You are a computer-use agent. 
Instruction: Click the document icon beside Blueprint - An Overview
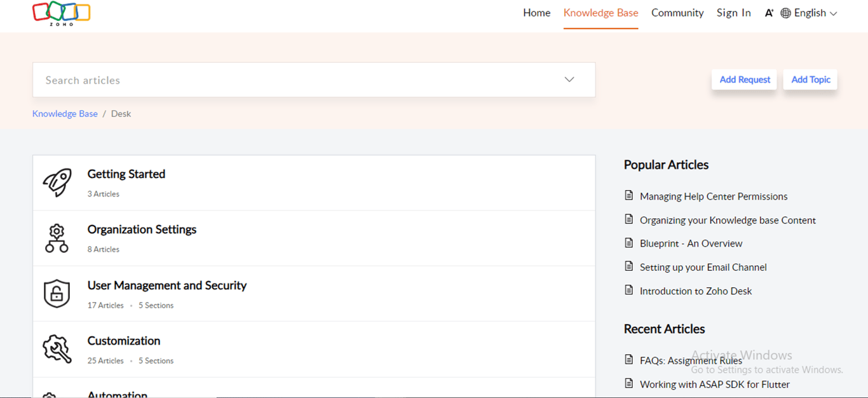pyautogui.click(x=628, y=243)
